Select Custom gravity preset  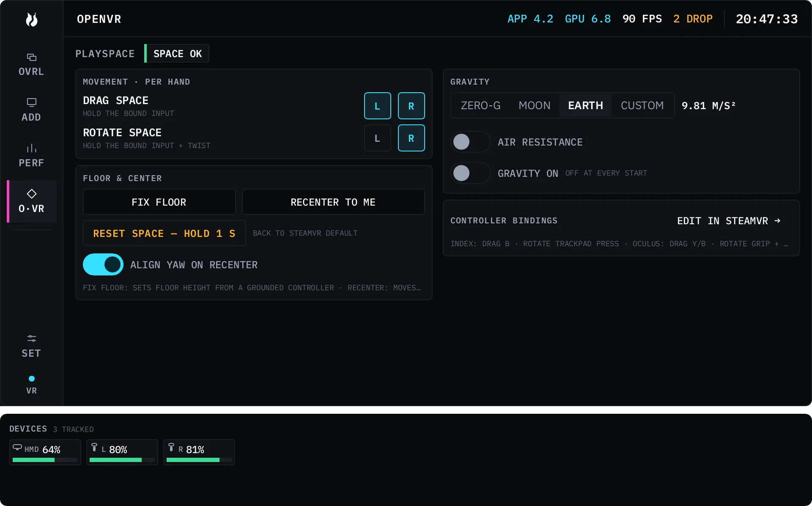642,105
